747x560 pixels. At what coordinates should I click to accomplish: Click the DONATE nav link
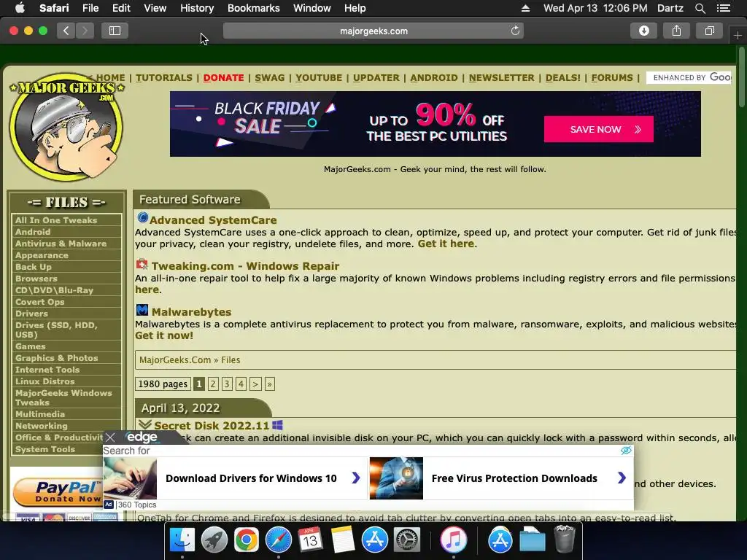click(x=223, y=77)
